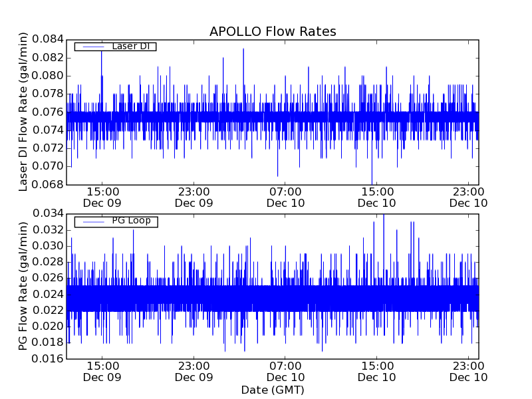The image size is (532, 399).
Task: Click the "Date (GMT)" x-axis label
Action: click(x=273, y=390)
